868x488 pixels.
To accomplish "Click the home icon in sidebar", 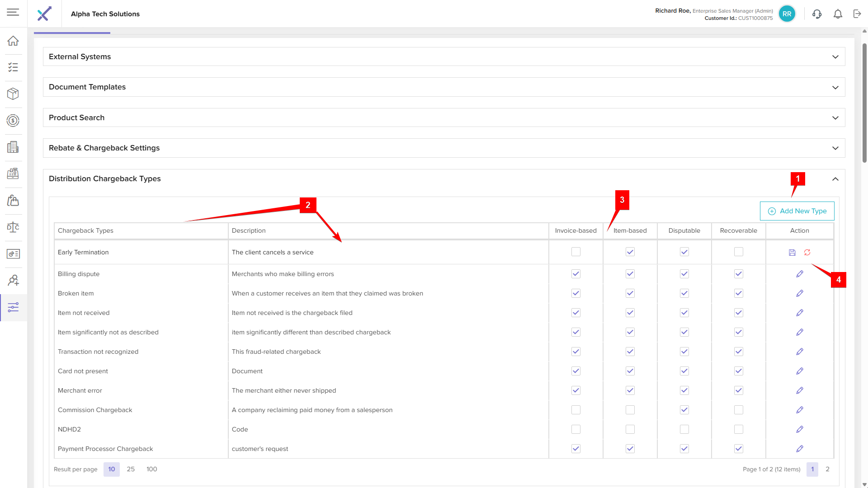I will coord(13,41).
